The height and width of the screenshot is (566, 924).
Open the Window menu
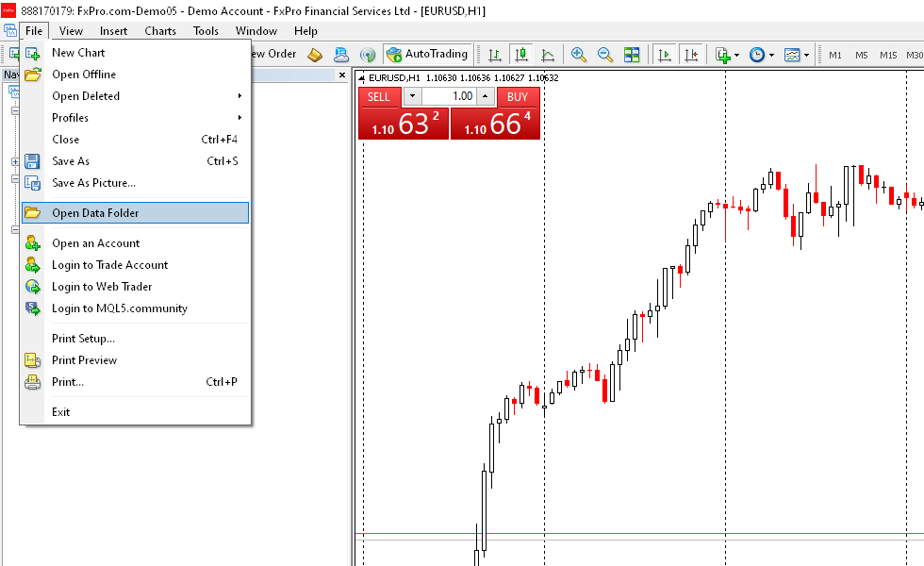click(256, 31)
